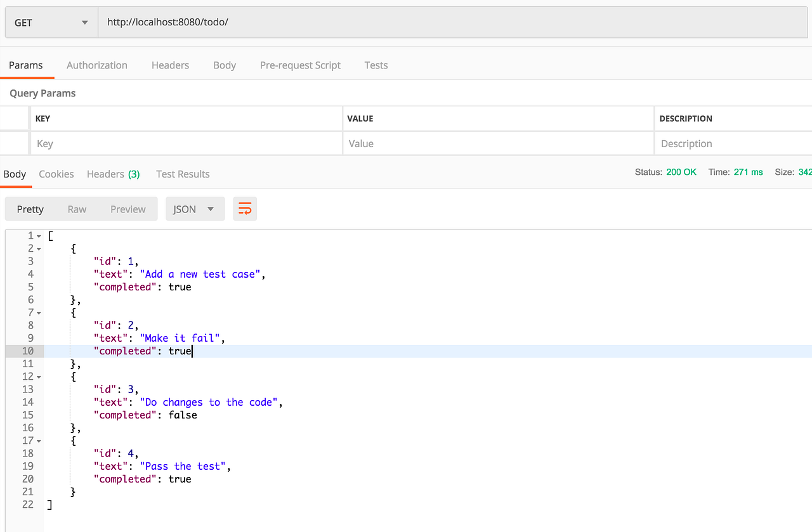The image size is (812, 532).
Task: Open the Headers (3) response tab
Action: (x=113, y=174)
